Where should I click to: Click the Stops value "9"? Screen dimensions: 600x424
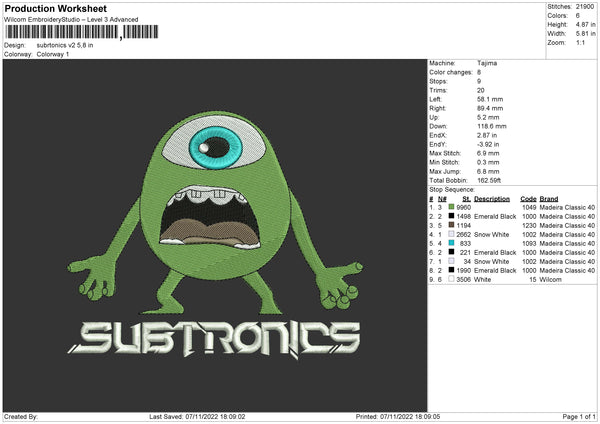(x=479, y=81)
